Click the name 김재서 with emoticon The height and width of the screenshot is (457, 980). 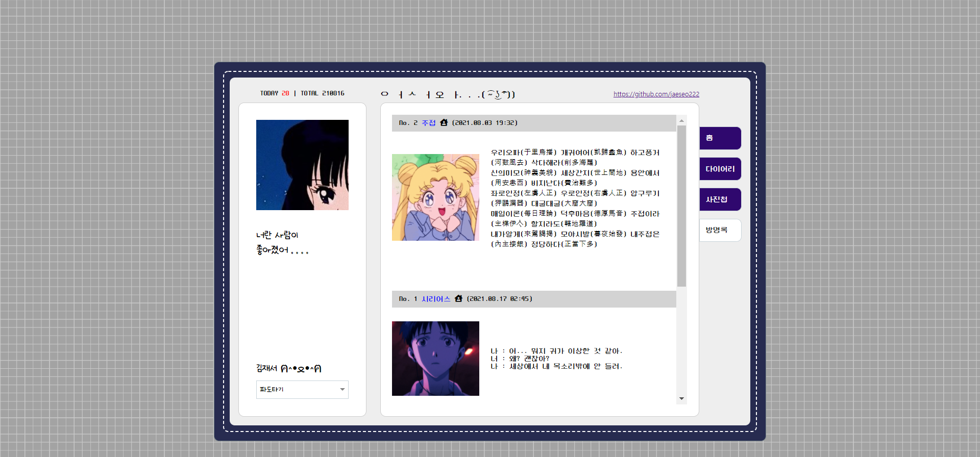pos(289,368)
